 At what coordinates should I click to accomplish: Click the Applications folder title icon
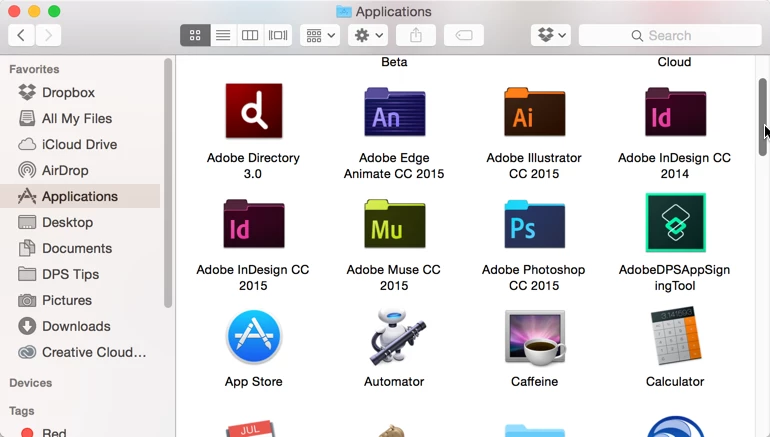coord(344,11)
